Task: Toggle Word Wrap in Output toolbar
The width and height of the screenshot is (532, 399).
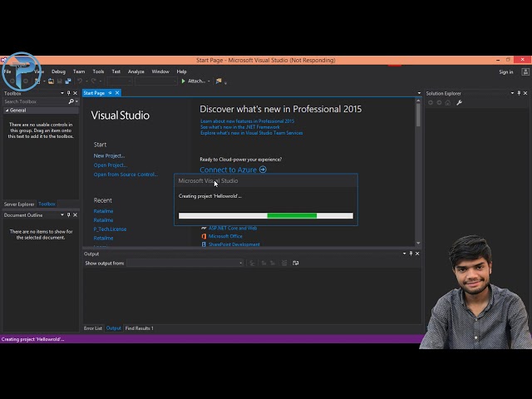Action: click(x=296, y=263)
